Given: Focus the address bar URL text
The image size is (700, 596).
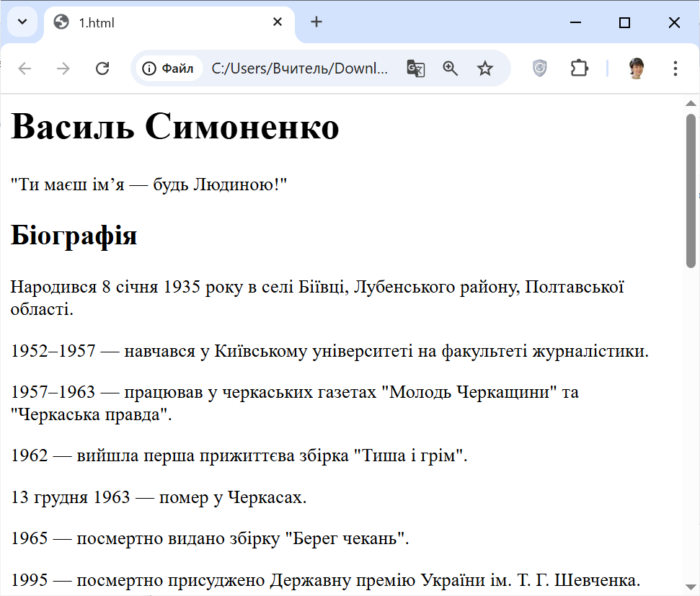Looking at the screenshot, I should (x=299, y=68).
